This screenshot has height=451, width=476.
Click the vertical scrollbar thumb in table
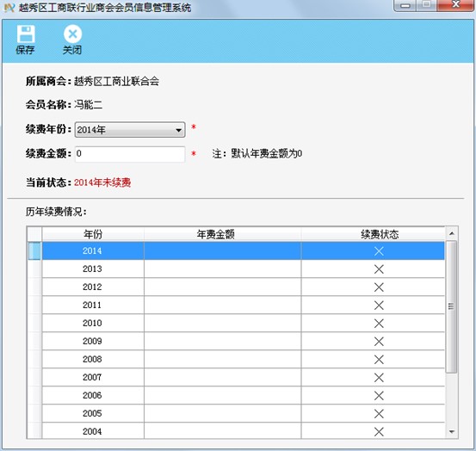point(451,306)
